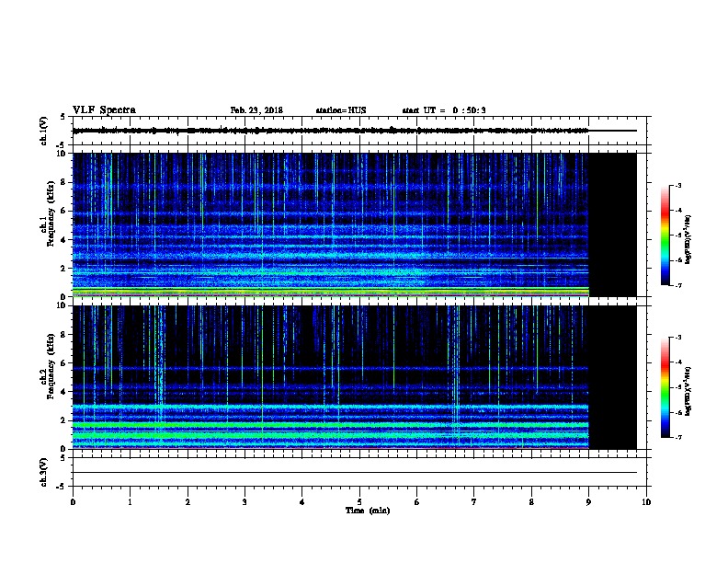Viewport: 728px width, 563px height.
Task: Click the ch.1 "Frequency (kHz)" axis label
Action: [51, 214]
